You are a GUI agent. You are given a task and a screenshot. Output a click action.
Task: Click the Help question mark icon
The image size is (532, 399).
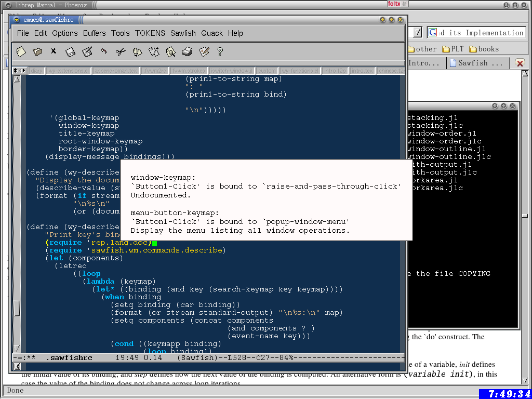[x=220, y=51]
